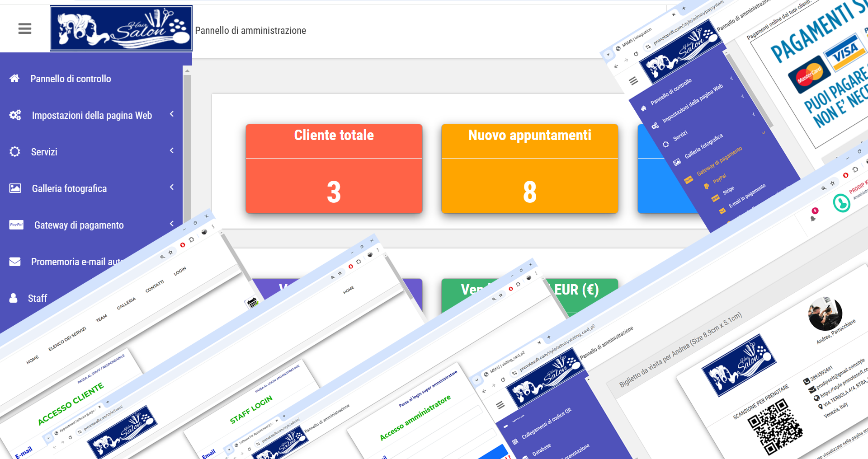This screenshot has width=868, height=459.
Task: Click the MasterCard logo in payments banner
Action: (x=809, y=75)
